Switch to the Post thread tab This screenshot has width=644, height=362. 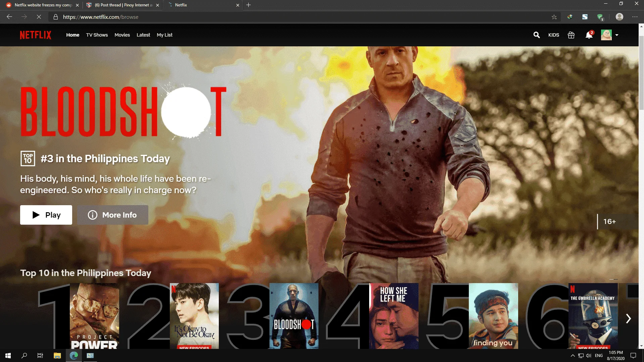click(x=122, y=5)
